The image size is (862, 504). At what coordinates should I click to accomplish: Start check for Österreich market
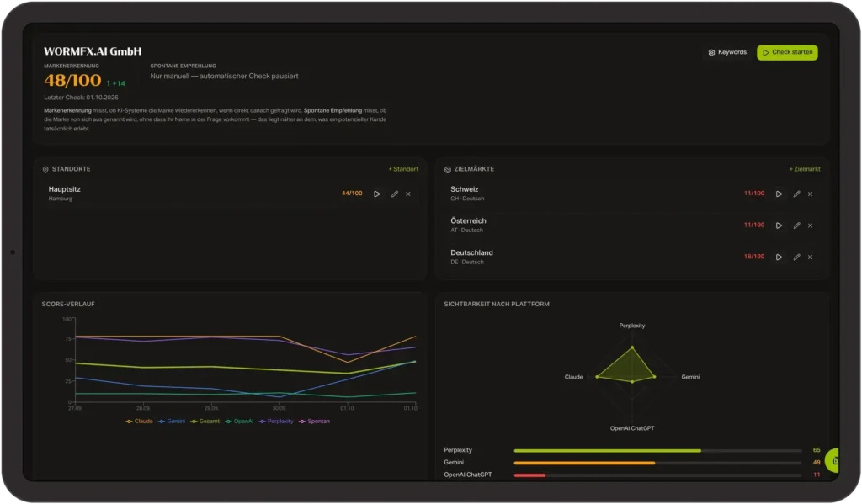[x=779, y=225]
